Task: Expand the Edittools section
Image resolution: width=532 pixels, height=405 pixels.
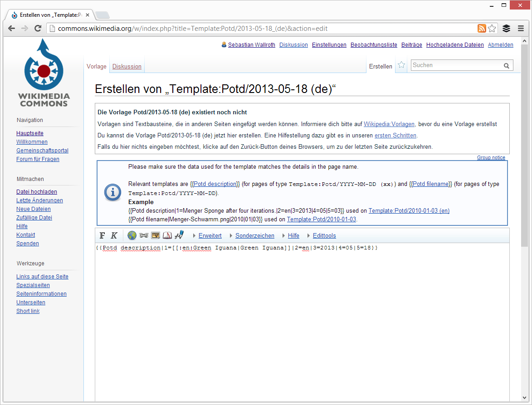Action: click(324, 236)
